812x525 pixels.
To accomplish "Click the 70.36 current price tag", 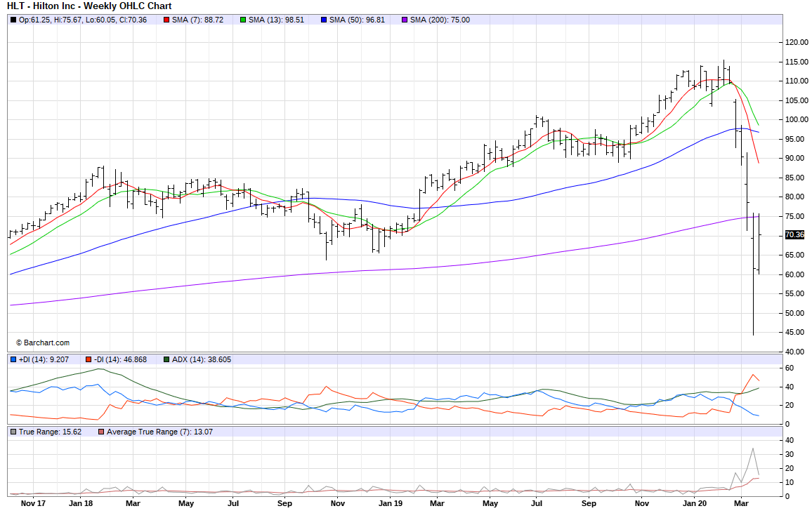I will tap(794, 235).
